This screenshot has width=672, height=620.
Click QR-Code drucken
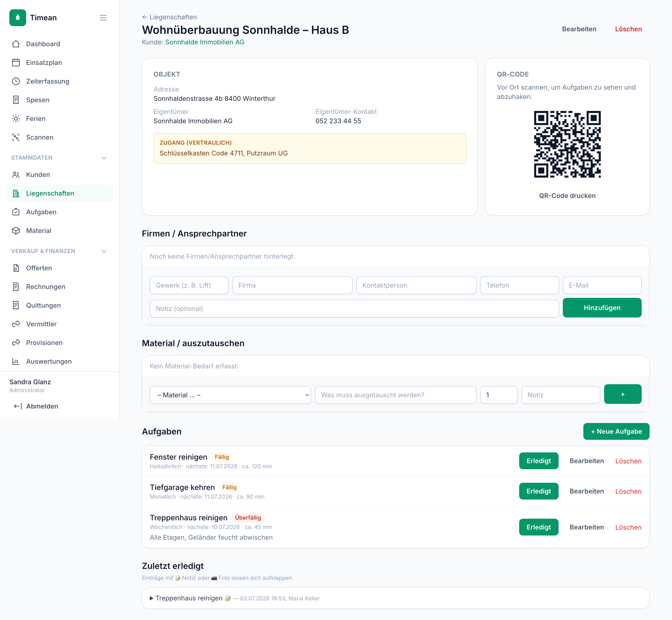[567, 196]
